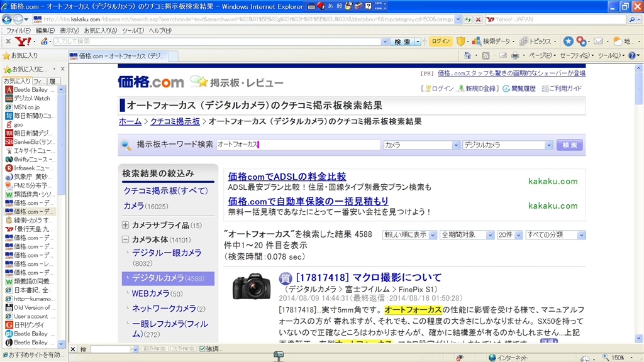Image resolution: width=644 pixels, height=362 pixels.
Task: Open the Yahoo! toolbar logo
Action: (23, 41)
